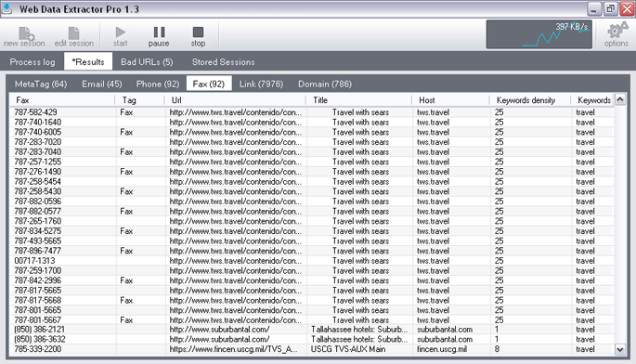Click the download speed graph display
Screen dimensions: 636x364
click(539, 34)
